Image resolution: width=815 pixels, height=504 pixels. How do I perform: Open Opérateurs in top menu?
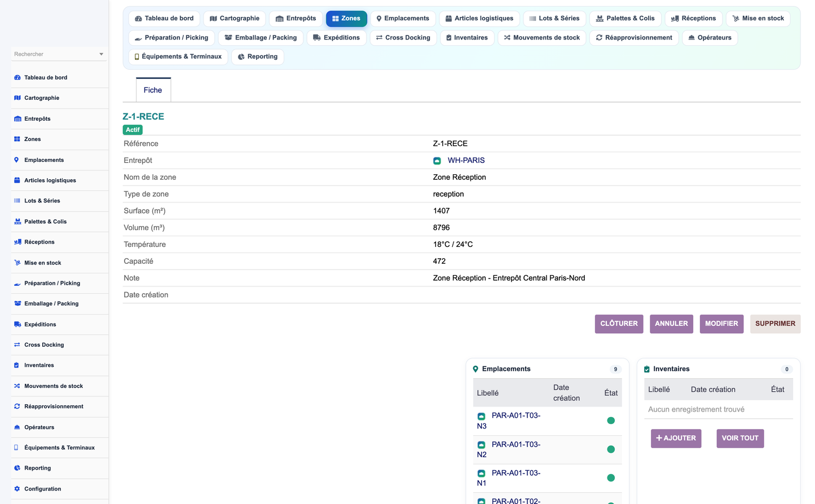710,38
